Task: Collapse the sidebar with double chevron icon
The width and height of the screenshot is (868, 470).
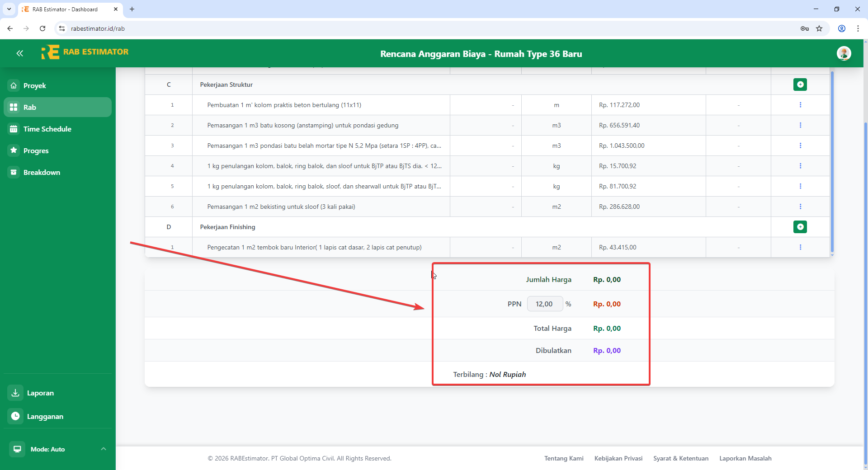Action: click(19, 53)
